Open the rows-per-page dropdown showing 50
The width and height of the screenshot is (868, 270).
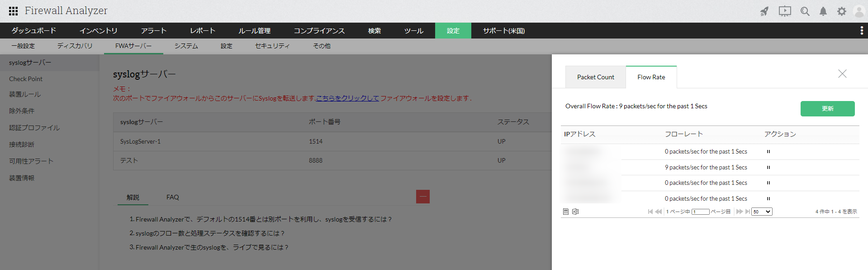pos(762,212)
